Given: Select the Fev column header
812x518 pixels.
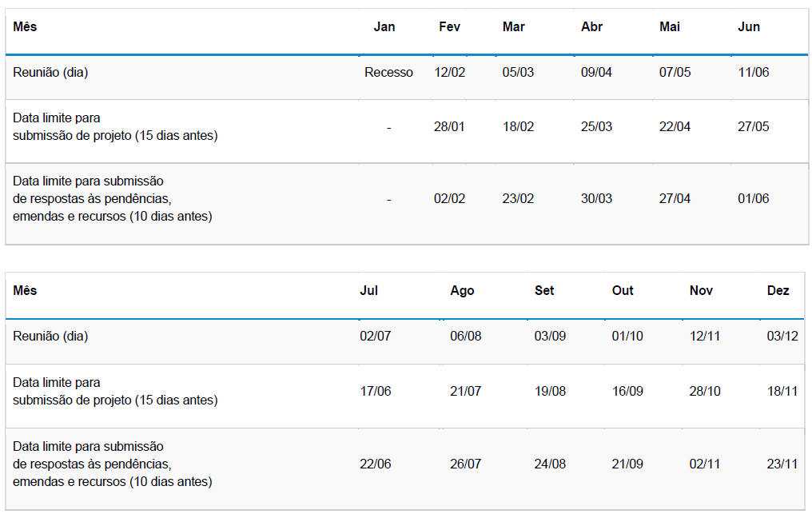Looking at the screenshot, I should [x=449, y=27].
